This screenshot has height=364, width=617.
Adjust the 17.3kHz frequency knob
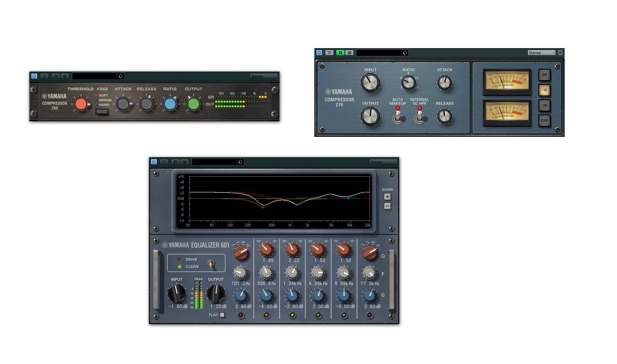370,273
